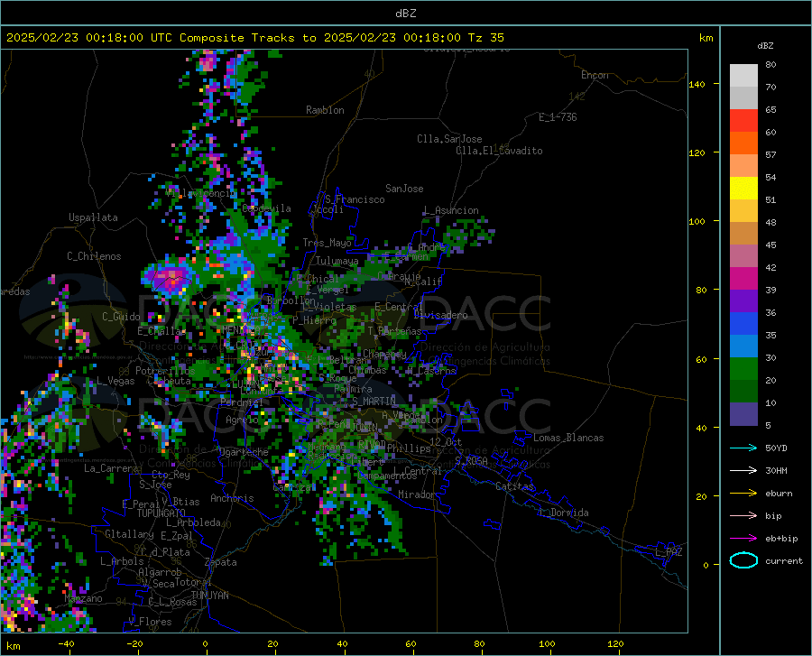
Task: Click the Phillips place label
Action: (x=409, y=448)
